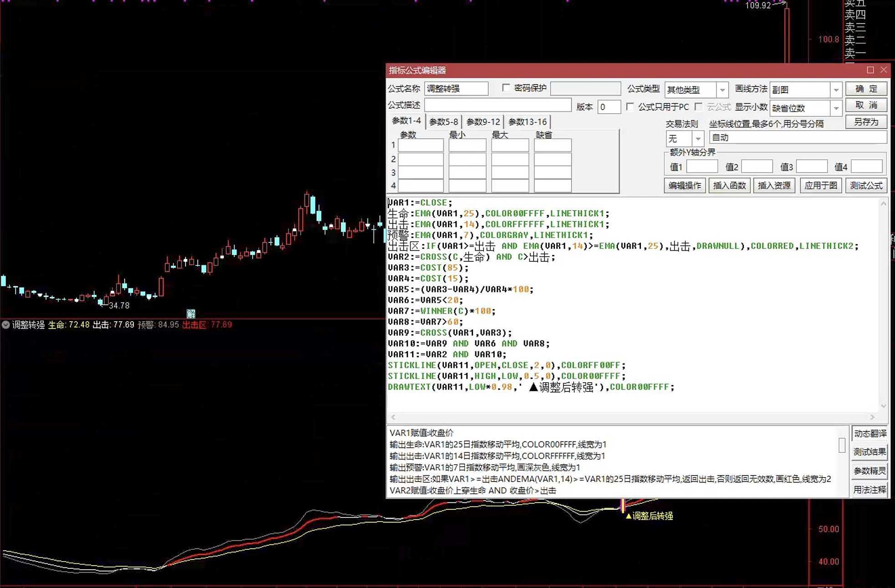Switch to the 参数13-16 tab

click(527, 122)
